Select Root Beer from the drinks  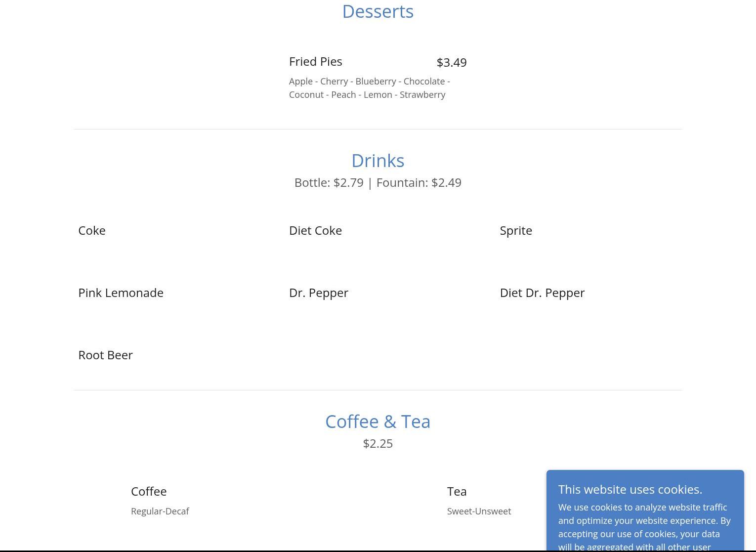coord(105,355)
